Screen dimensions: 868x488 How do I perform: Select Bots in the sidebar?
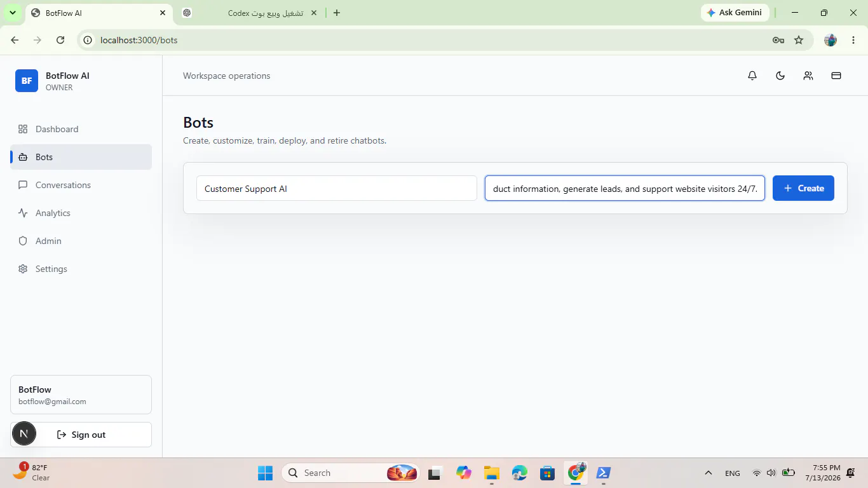(81, 157)
